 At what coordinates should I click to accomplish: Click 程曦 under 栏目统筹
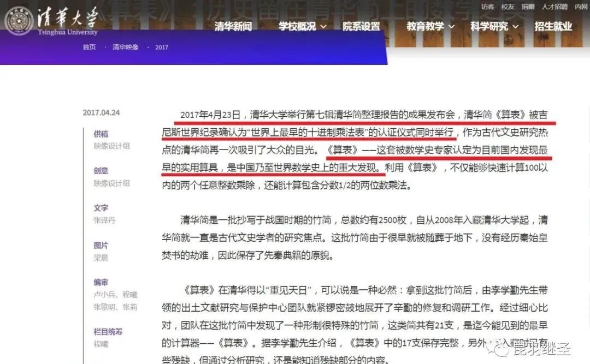[x=101, y=344]
